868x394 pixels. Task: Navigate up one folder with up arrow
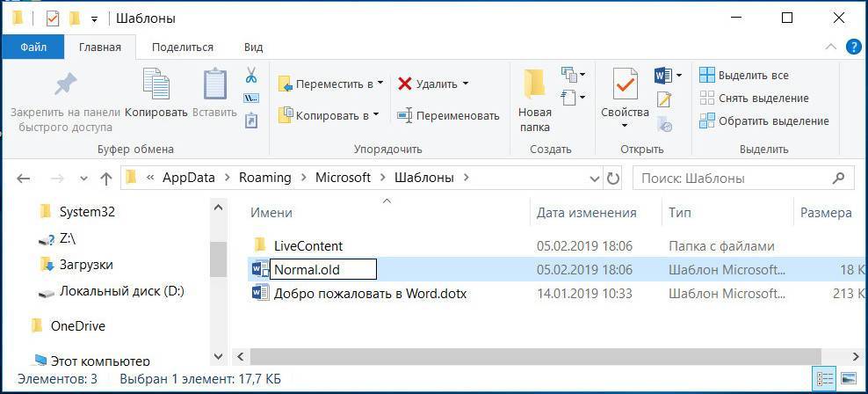click(106, 179)
